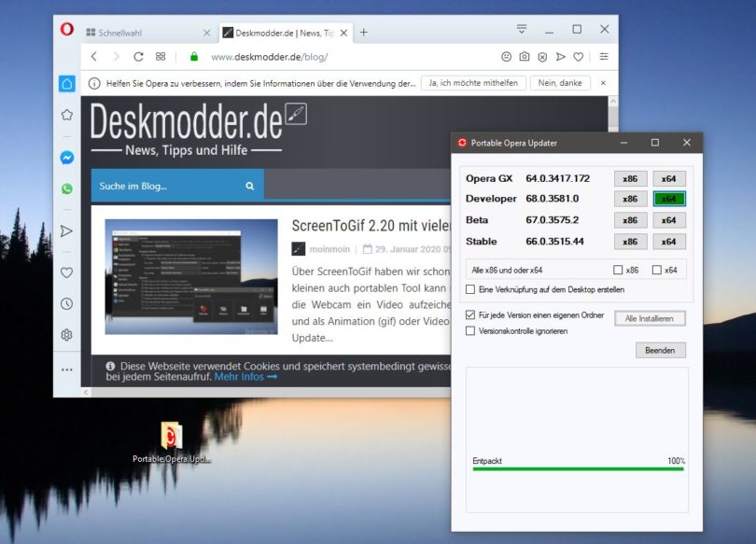Click 'Ja, ich möchte mithelfen' button

(x=473, y=83)
